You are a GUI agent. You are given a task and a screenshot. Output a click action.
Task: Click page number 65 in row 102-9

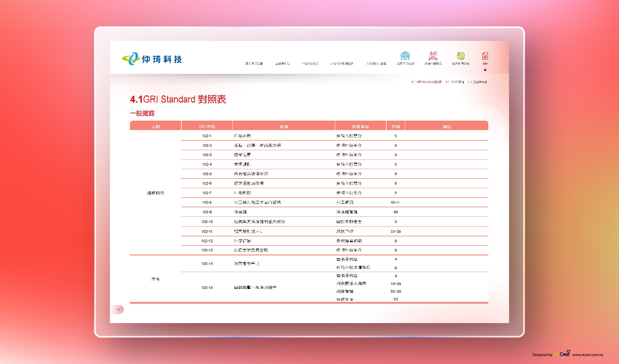tap(396, 212)
